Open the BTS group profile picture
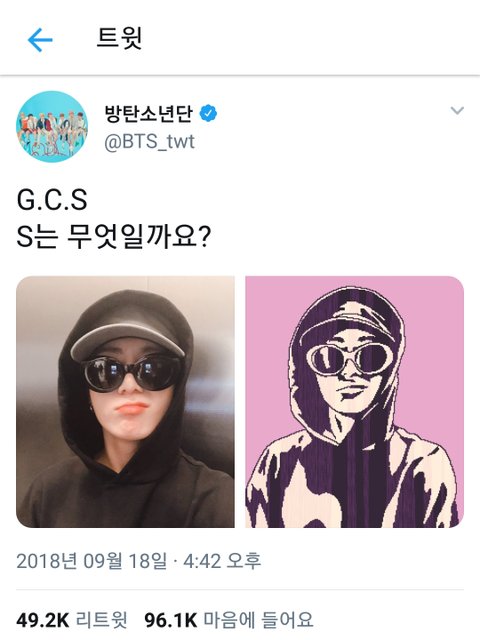Screen dimensions: 480x640 click(52, 127)
